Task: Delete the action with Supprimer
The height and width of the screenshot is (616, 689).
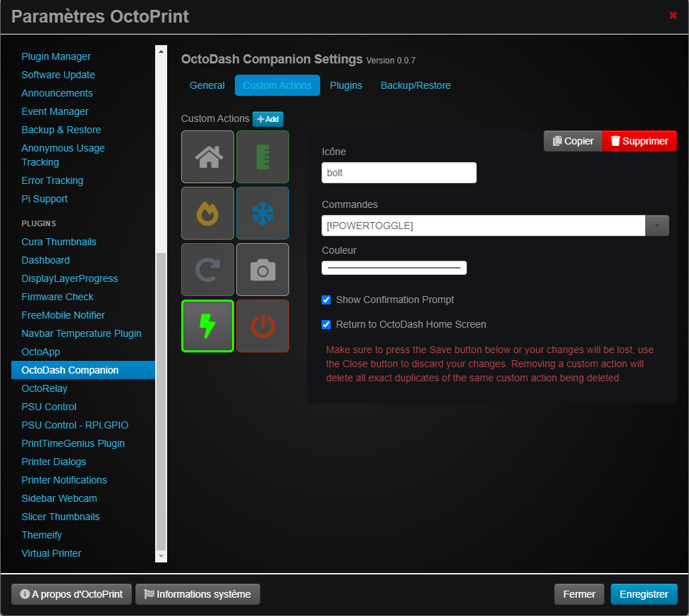Action: tap(640, 141)
